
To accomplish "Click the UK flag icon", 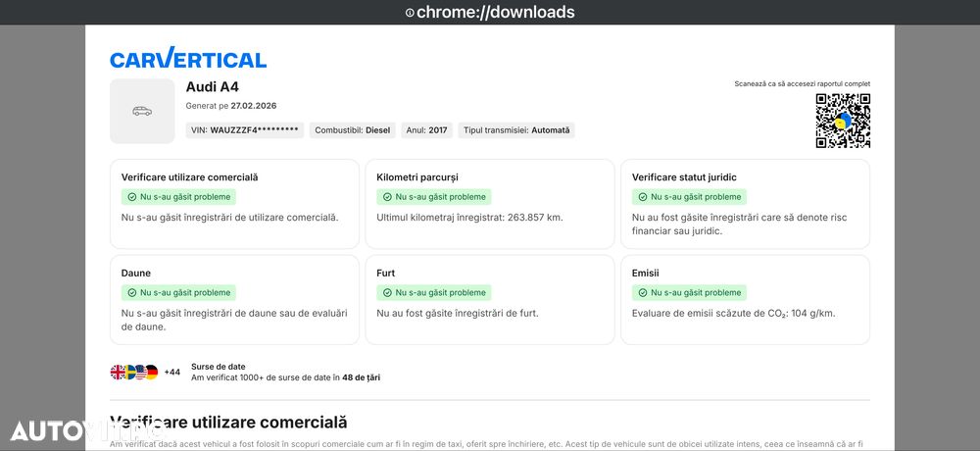I will tap(118, 372).
